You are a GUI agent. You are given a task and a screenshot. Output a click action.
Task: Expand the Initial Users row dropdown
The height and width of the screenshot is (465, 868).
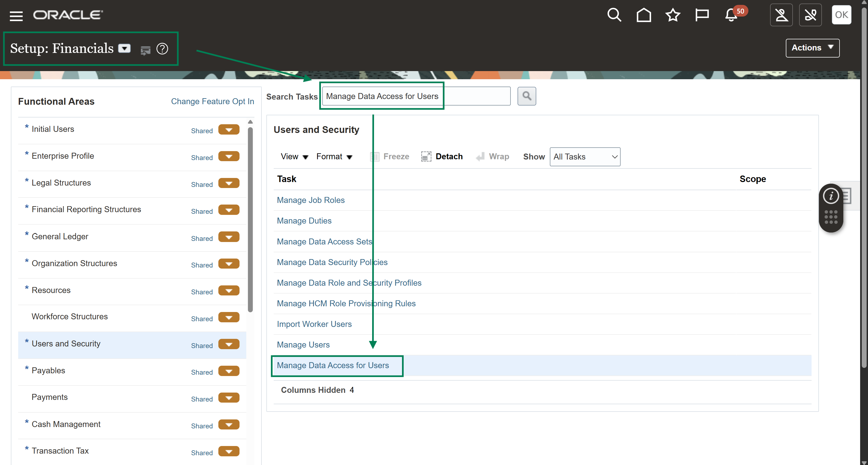[x=229, y=130]
